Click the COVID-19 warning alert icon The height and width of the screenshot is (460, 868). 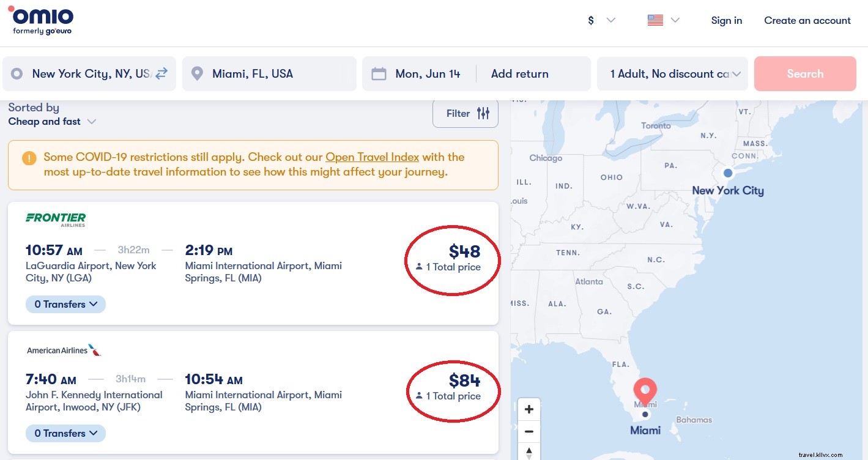[28, 157]
